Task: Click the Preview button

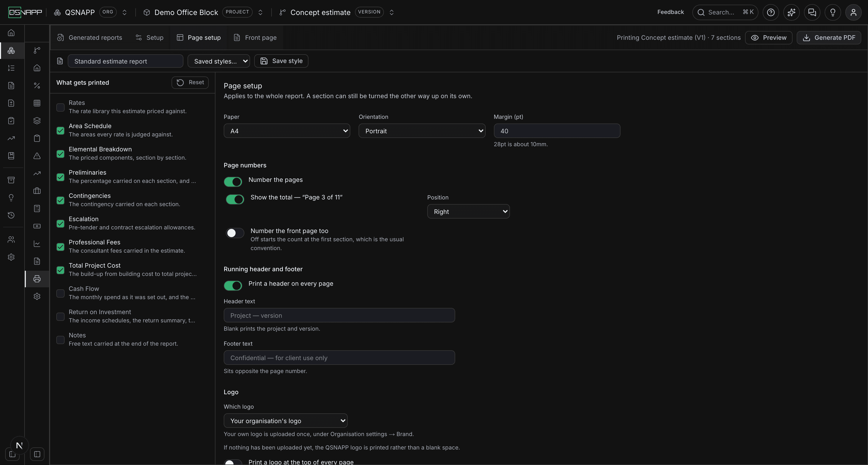Action: click(768, 37)
